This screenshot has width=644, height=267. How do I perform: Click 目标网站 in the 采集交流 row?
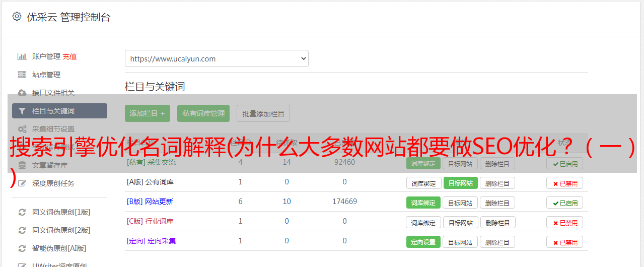point(460,163)
